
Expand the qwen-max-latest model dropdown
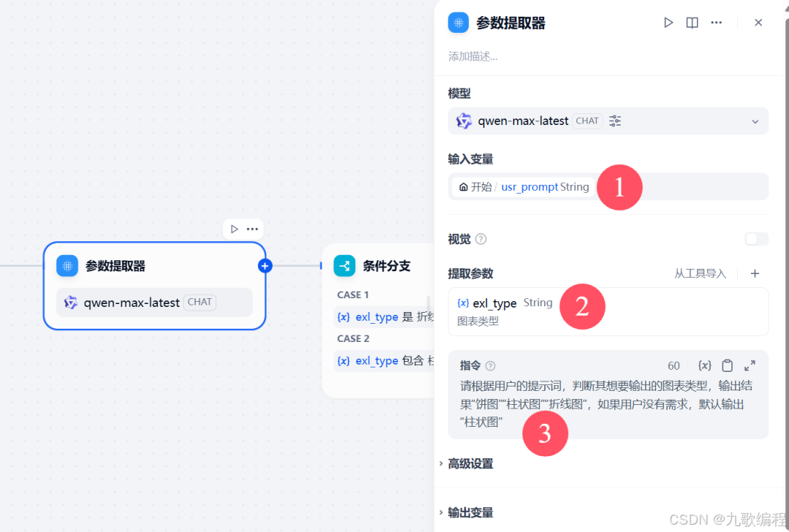point(755,121)
